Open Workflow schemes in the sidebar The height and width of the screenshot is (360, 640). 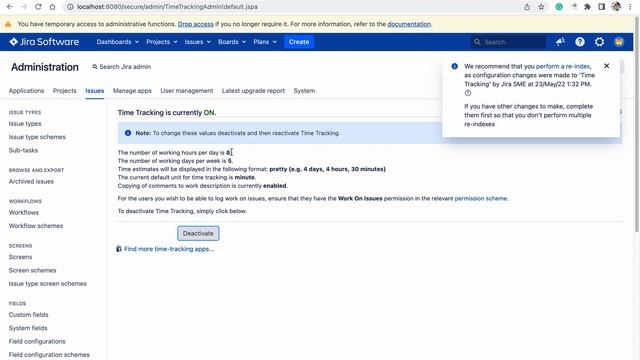[36, 226]
